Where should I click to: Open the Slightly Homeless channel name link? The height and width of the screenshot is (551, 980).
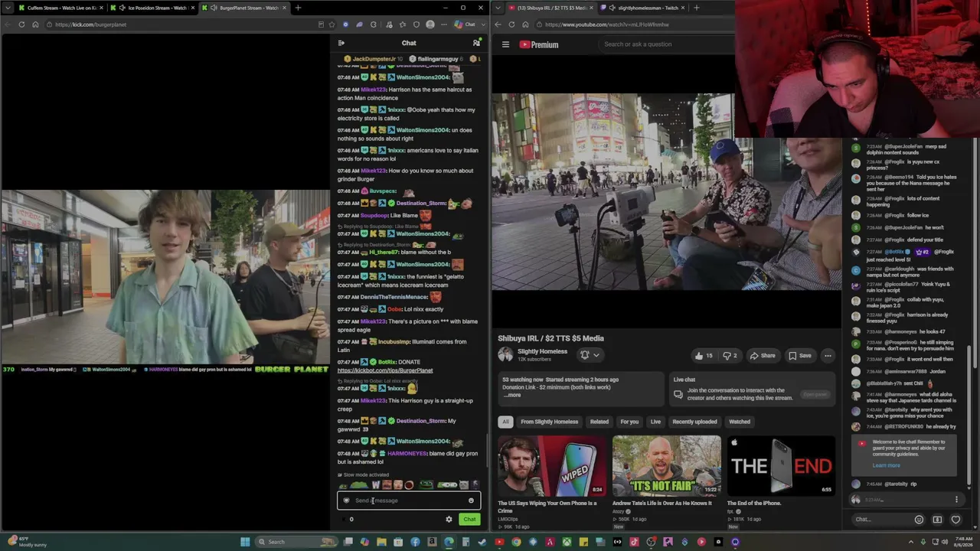click(x=542, y=351)
